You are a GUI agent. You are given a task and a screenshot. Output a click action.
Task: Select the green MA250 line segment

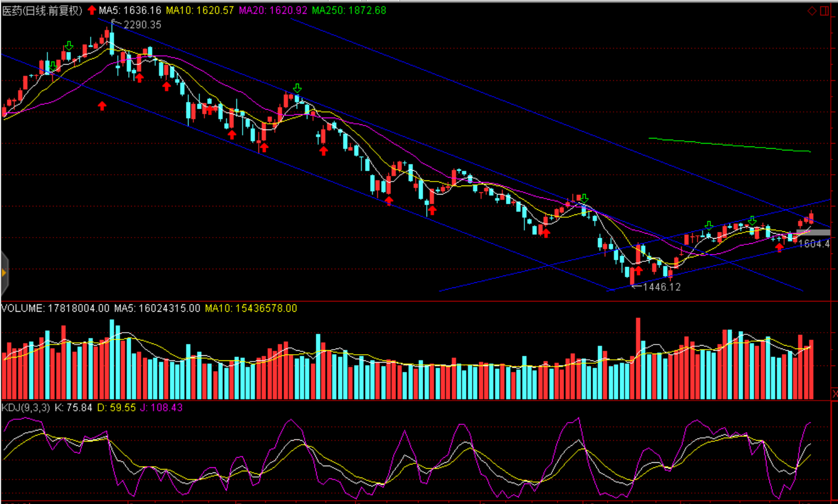[x=730, y=145]
